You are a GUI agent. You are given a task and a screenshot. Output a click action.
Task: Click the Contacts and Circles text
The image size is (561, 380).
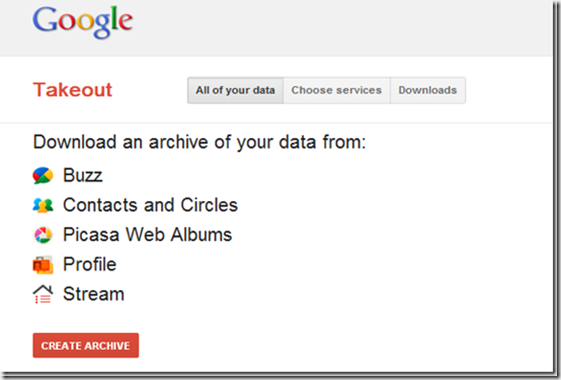point(150,205)
